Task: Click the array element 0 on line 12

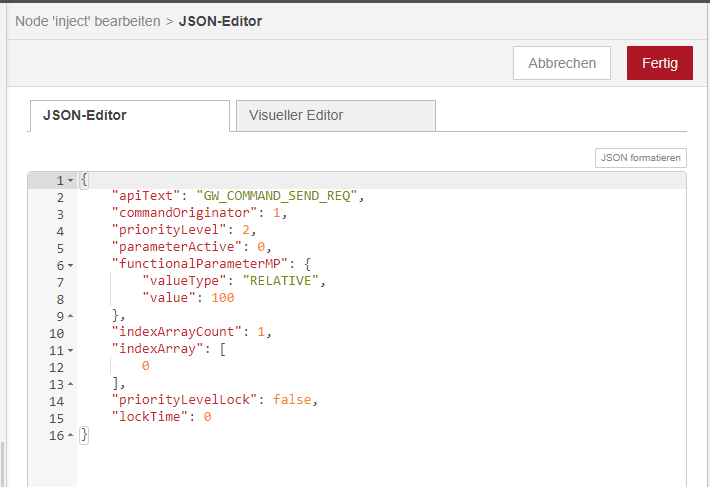Action: pos(146,366)
